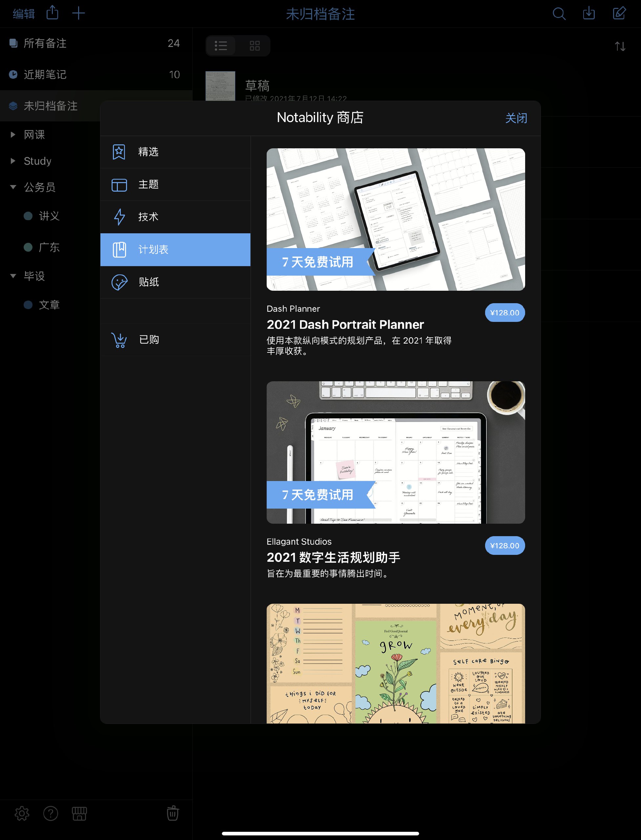Expand the 网课 divider
The height and width of the screenshot is (840, 641).
13,135
